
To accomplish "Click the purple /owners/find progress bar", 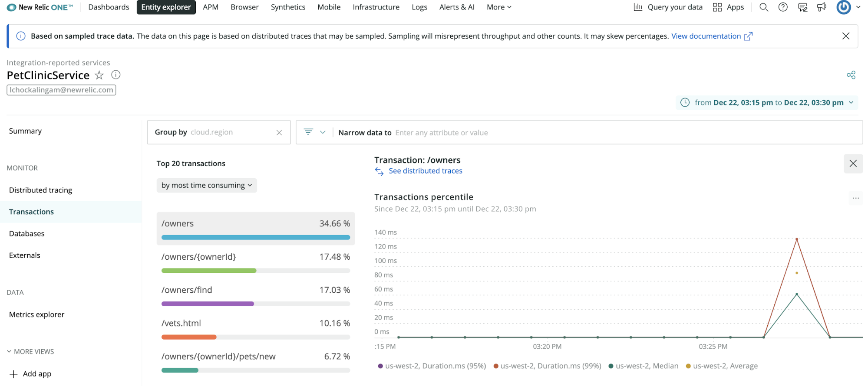I will (x=208, y=304).
